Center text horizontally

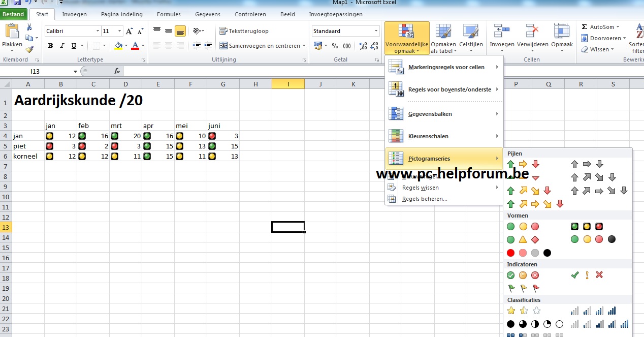pos(169,46)
